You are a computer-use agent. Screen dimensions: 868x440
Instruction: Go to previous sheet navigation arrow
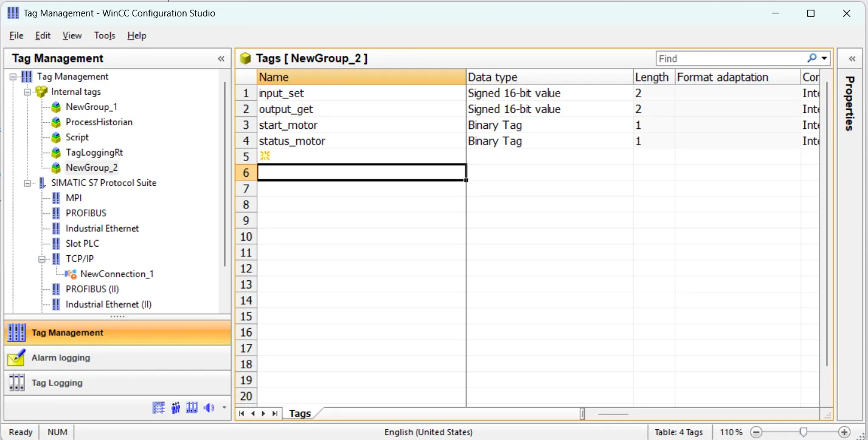pos(252,413)
